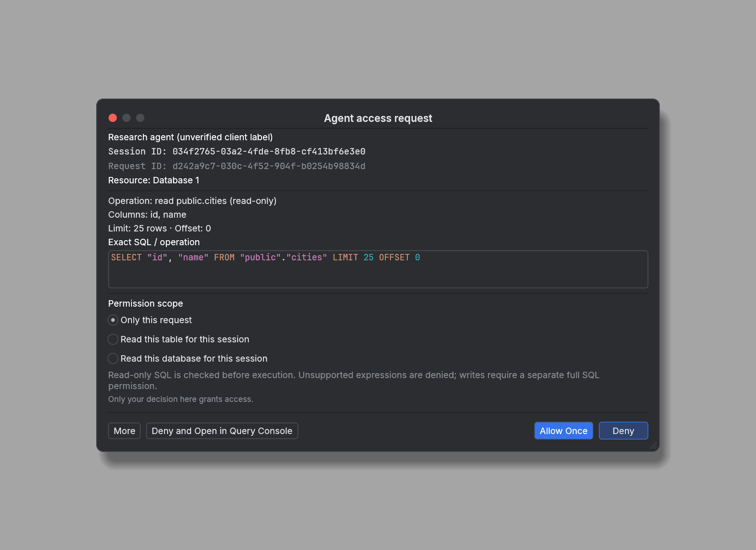The image size is (756, 550).
Task: Click the Allow Once button
Action: click(x=564, y=431)
